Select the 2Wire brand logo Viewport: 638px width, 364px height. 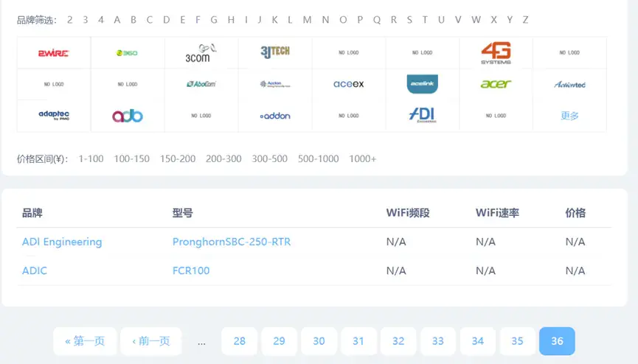tap(54, 53)
